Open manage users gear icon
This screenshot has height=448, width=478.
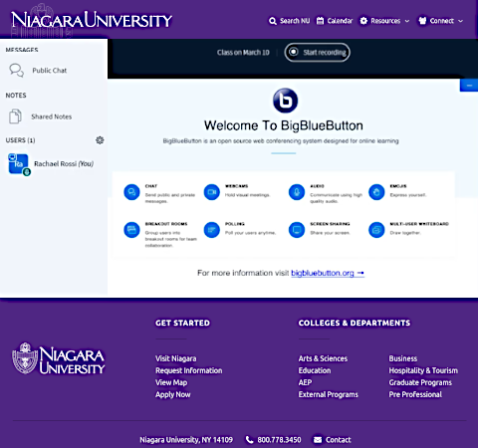[100, 140]
